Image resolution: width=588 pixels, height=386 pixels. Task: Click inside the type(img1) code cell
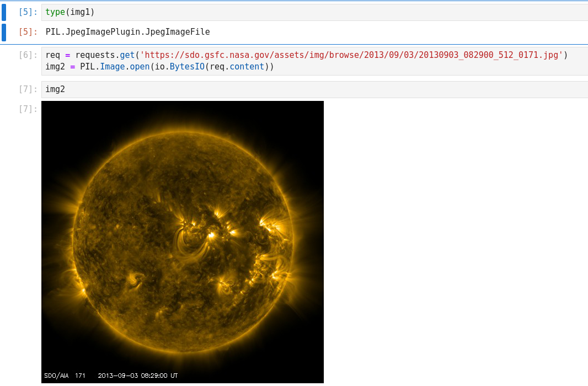click(276, 12)
